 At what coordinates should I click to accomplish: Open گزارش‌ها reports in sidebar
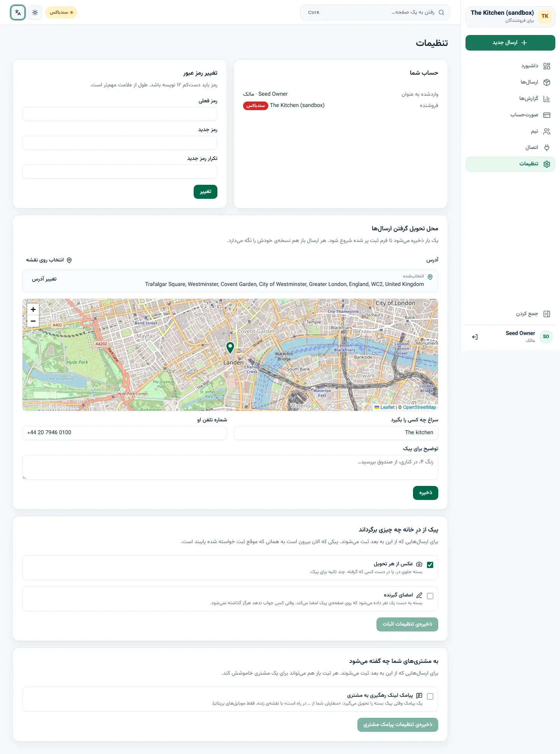(x=510, y=99)
